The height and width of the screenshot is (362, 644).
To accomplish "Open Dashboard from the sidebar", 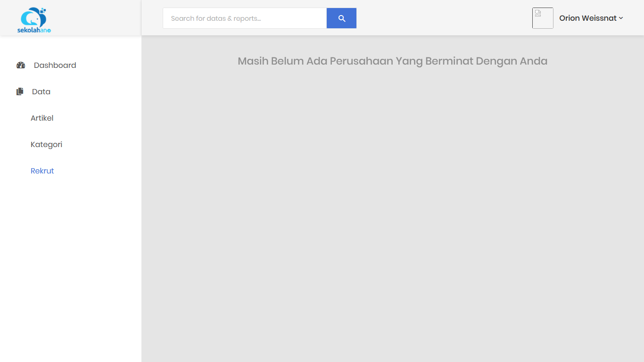I will pyautogui.click(x=55, y=66).
